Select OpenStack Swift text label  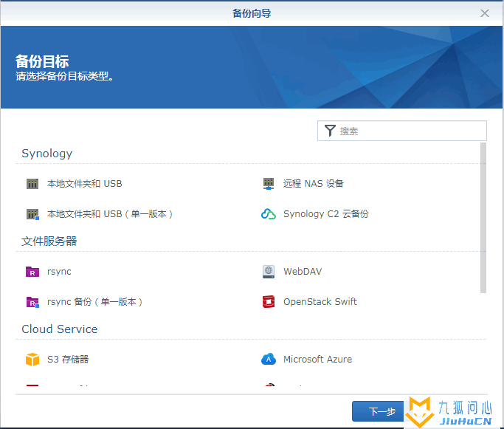(x=320, y=302)
